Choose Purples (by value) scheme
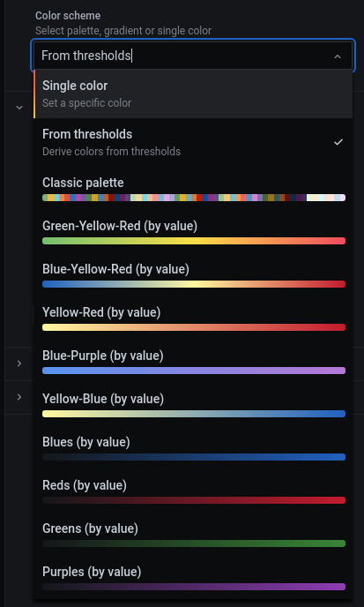 pos(193,579)
